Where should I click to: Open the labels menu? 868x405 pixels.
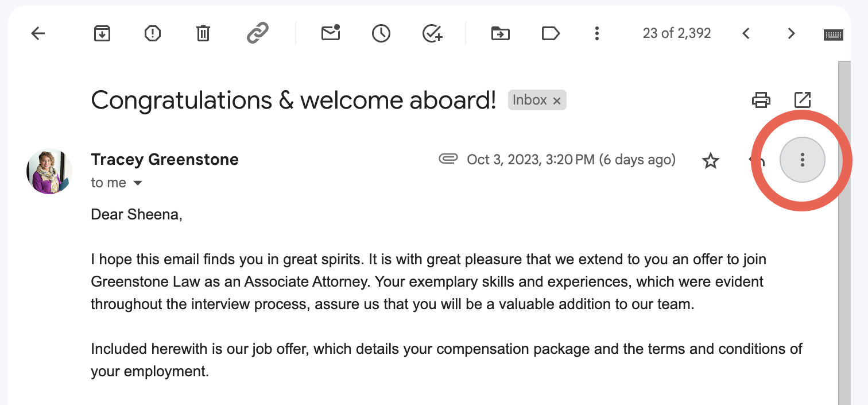pos(551,33)
